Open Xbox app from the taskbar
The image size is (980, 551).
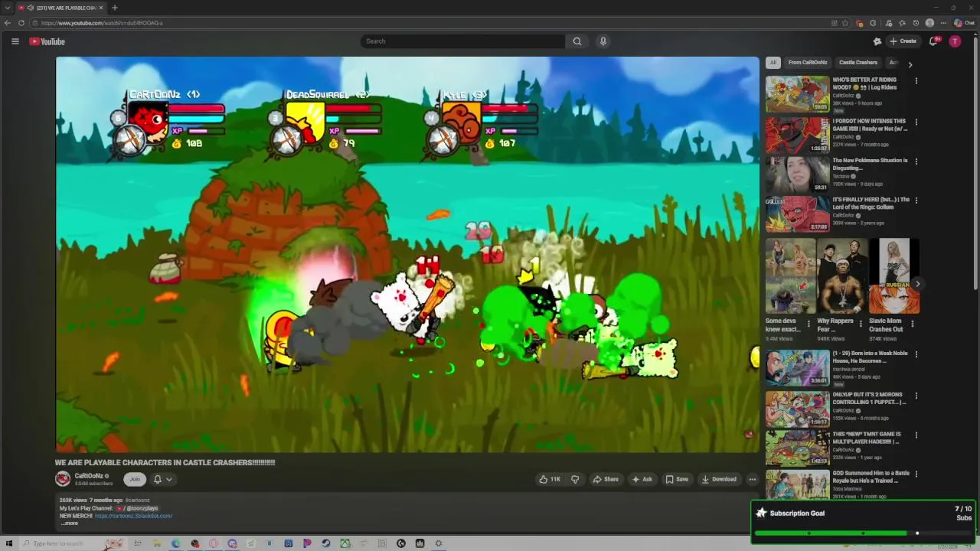(x=345, y=543)
